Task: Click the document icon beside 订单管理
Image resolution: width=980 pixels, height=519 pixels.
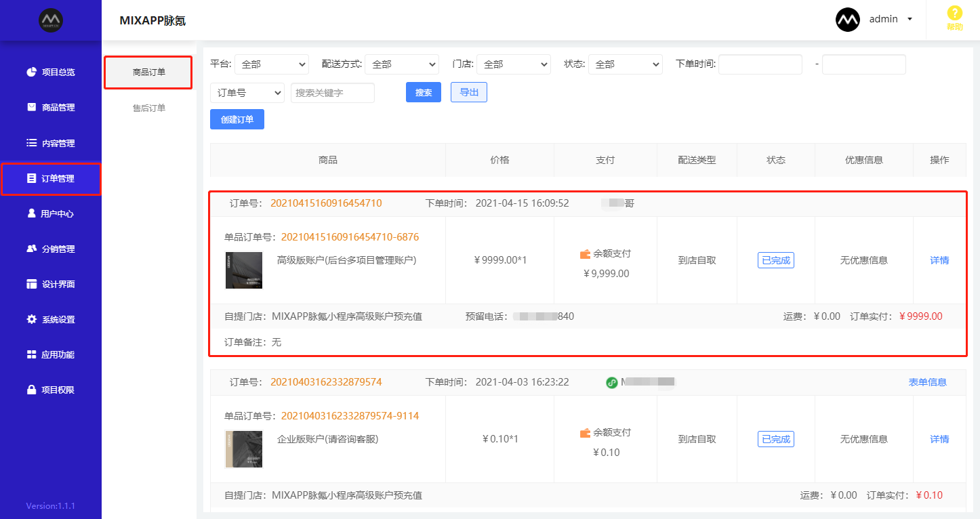Action: pos(31,178)
